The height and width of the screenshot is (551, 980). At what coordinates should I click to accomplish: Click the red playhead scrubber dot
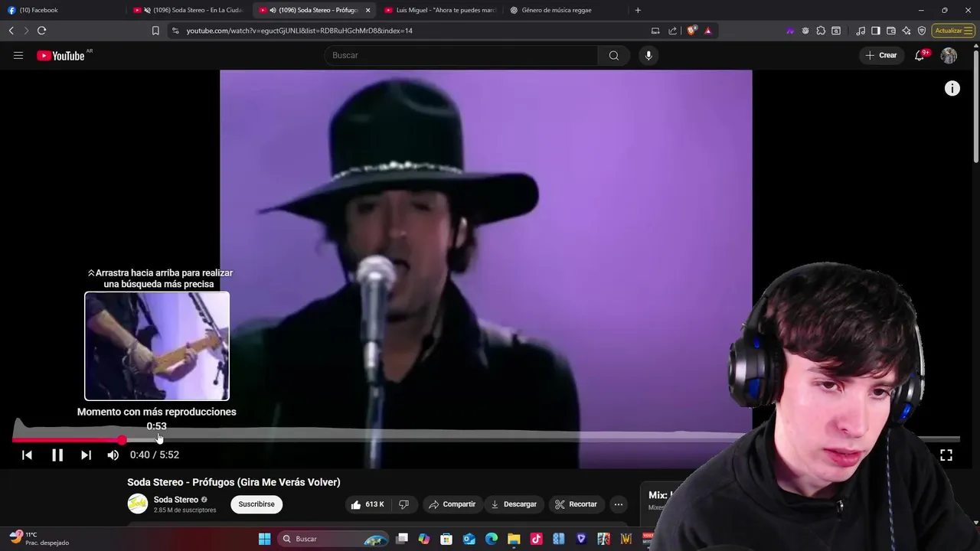[x=122, y=440]
